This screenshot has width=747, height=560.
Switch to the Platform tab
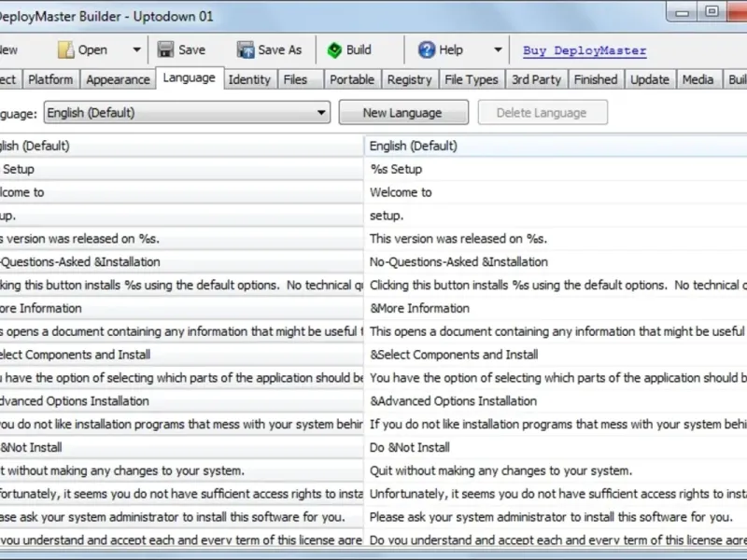click(x=50, y=79)
